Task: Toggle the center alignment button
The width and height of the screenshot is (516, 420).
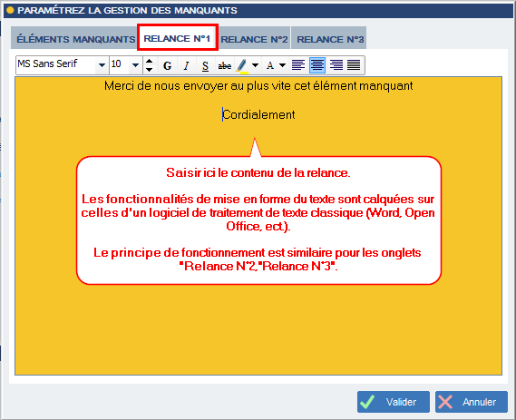Action: coord(317,65)
